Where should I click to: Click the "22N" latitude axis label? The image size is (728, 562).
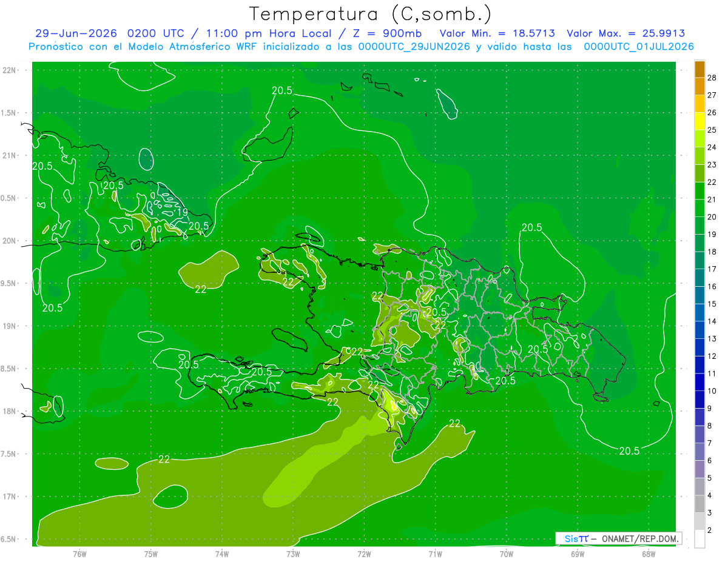[10, 70]
